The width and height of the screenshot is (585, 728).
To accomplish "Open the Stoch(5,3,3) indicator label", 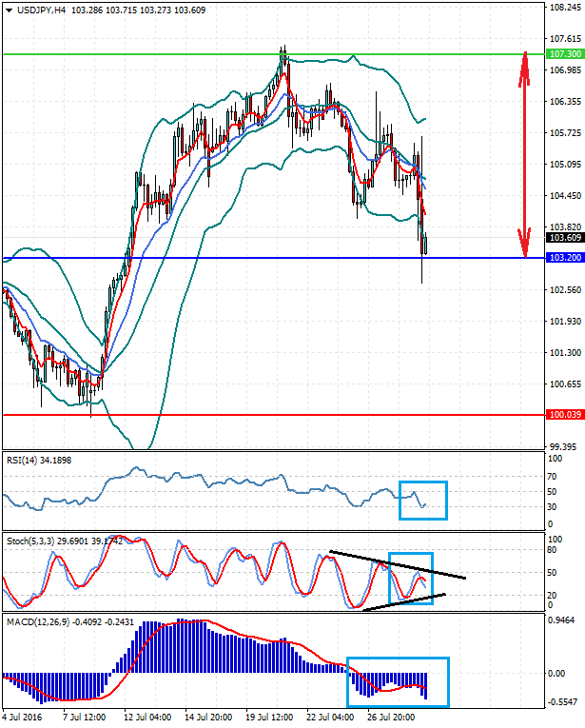I will point(30,541).
